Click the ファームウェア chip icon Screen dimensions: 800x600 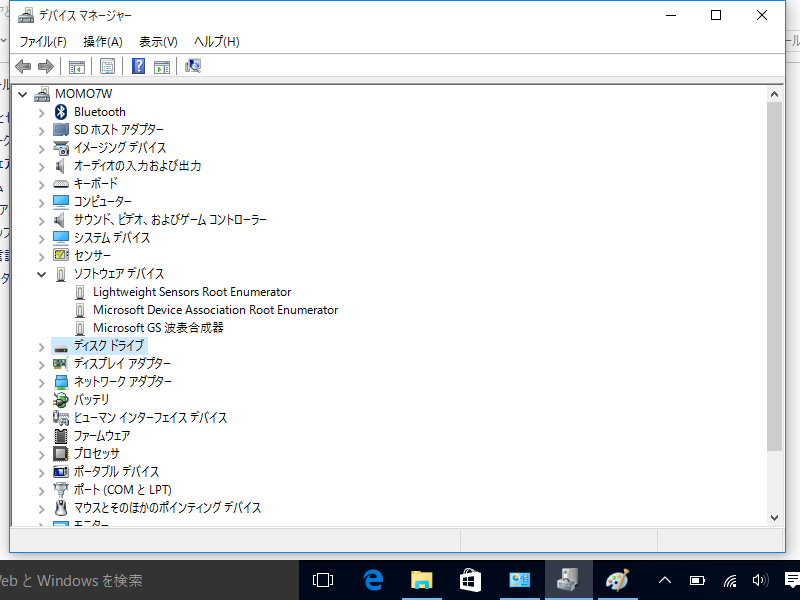tap(61, 436)
